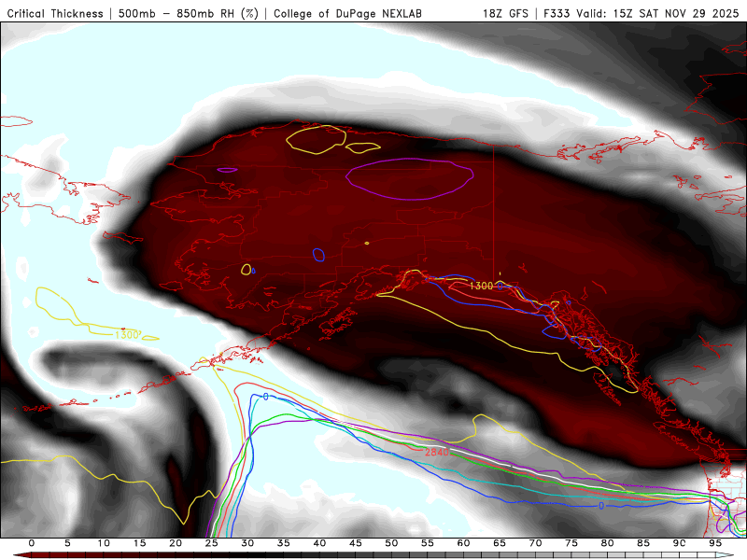Image resolution: width=747 pixels, height=560 pixels.
Task: Click the "1300" label on the Gulf of Alaska coast
Action: click(481, 286)
